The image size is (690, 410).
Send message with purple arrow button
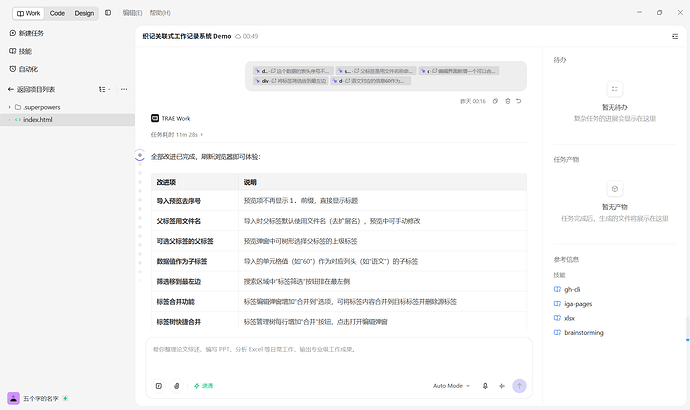pyautogui.click(x=519, y=386)
